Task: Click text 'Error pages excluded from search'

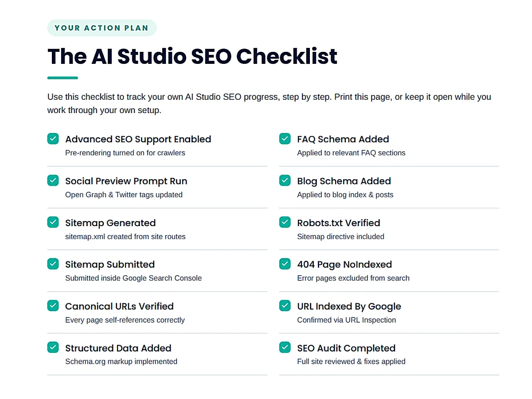Action: (353, 278)
